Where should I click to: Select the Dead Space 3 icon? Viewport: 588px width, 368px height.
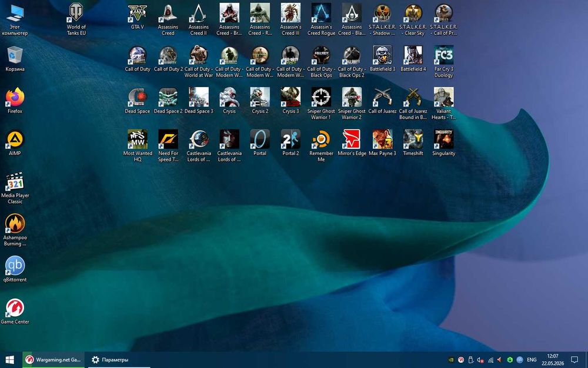click(x=198, y=101)
